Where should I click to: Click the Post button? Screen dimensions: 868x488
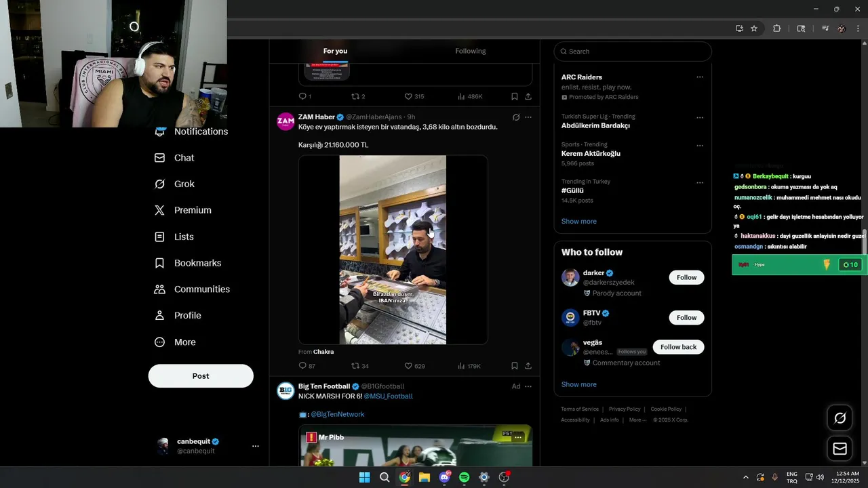click(x=201, y=376)
